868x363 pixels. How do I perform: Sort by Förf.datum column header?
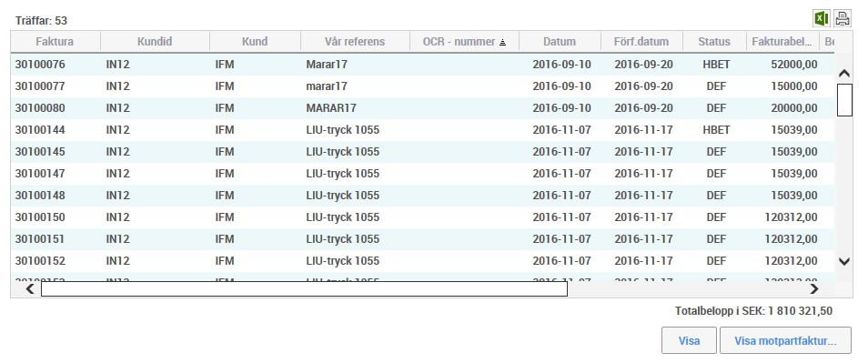(641, 42)
